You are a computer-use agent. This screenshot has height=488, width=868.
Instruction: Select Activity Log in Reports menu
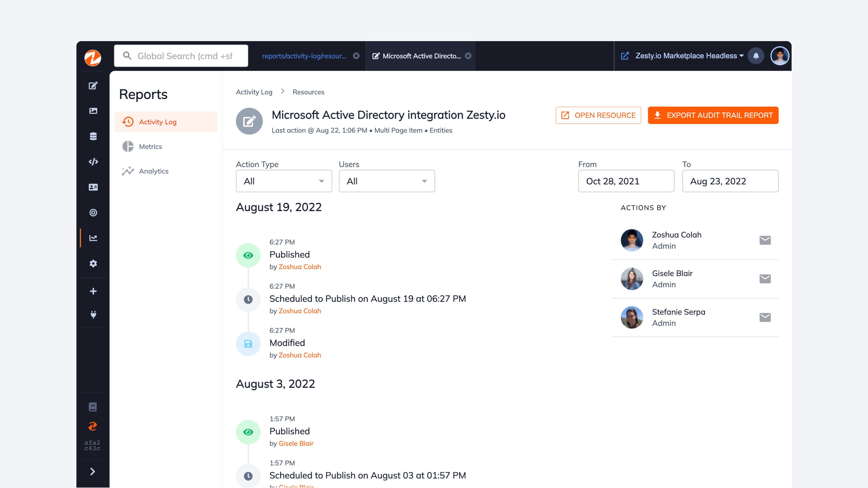click(x=166, y=122)
